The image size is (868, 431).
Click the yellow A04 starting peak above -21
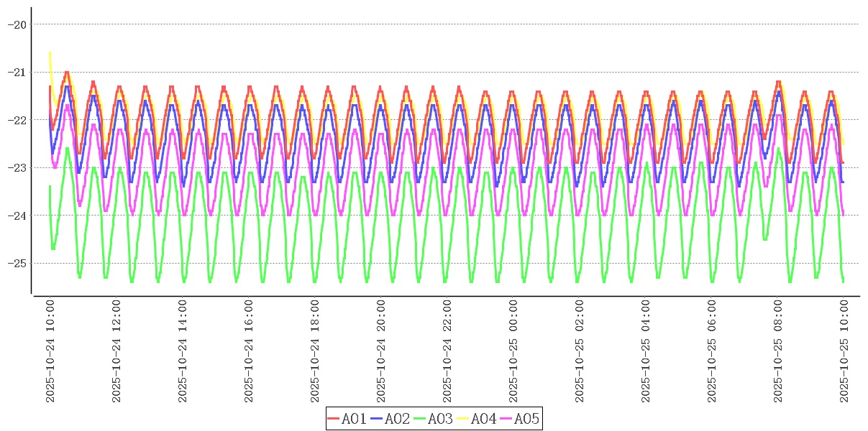(x=50, y=53)
